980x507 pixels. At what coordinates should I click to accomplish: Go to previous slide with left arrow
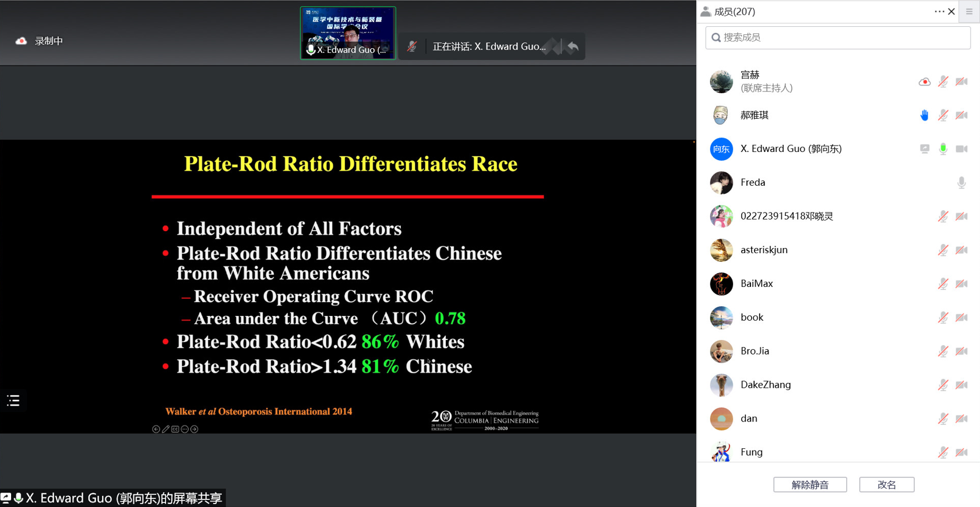point(156,429)
